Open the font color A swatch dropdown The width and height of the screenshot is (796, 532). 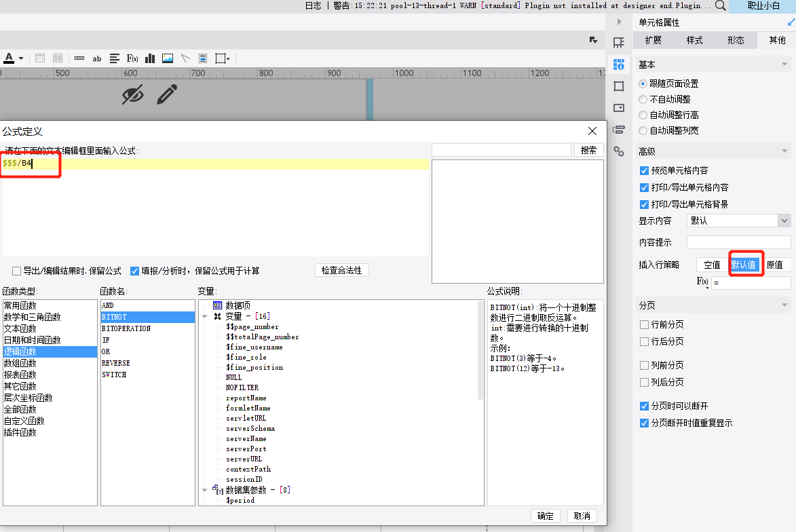(21, 58)
